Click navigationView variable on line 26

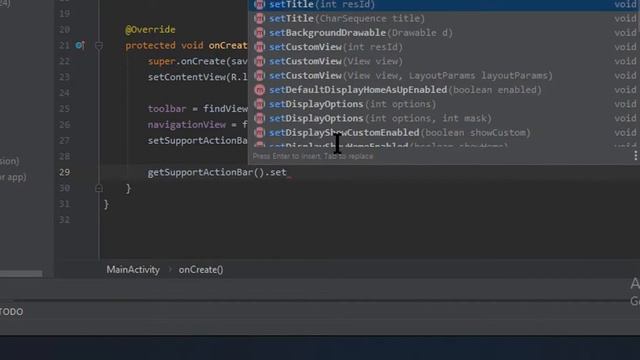187,124
